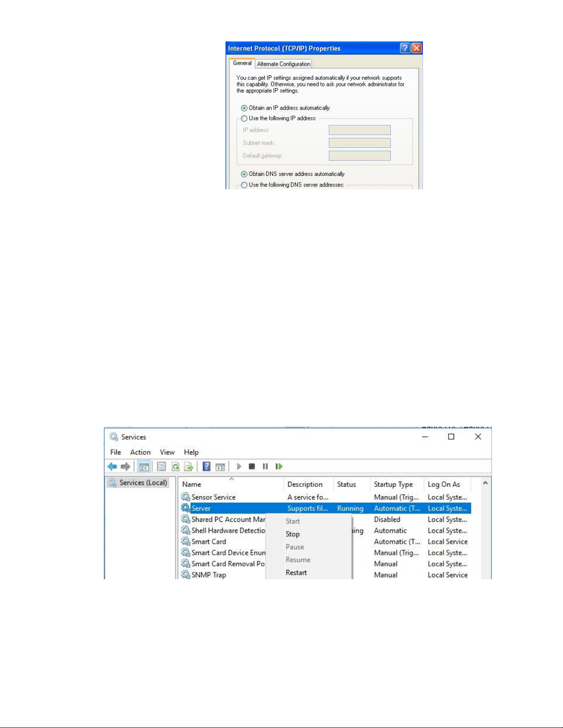
Task: Open the View menu in Services
Action: pos(167,452)
